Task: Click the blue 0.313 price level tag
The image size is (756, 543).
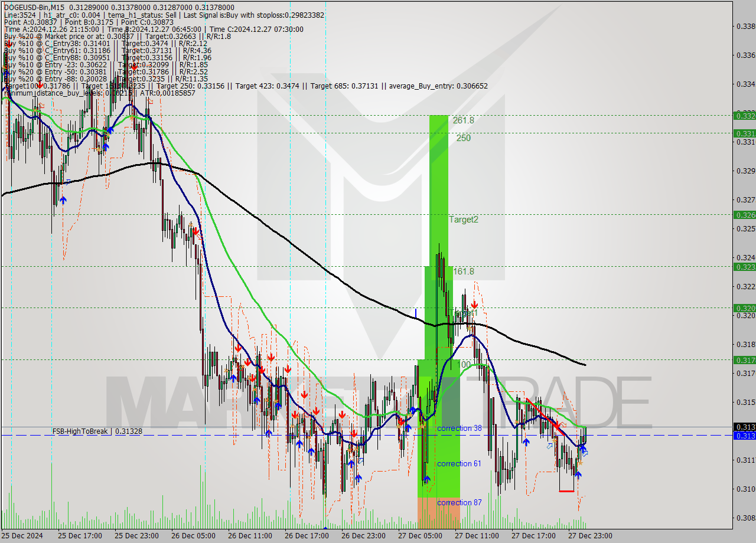Action: [744, 436]
